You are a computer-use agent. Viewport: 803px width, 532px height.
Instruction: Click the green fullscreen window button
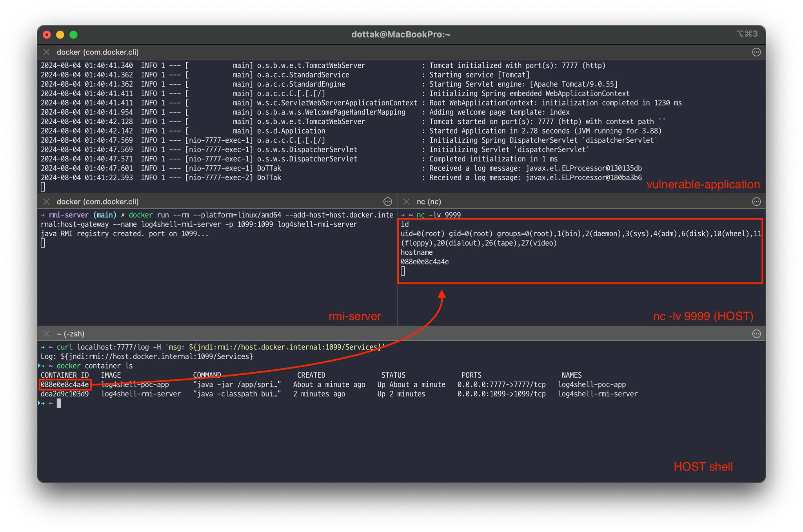[73, 35]
